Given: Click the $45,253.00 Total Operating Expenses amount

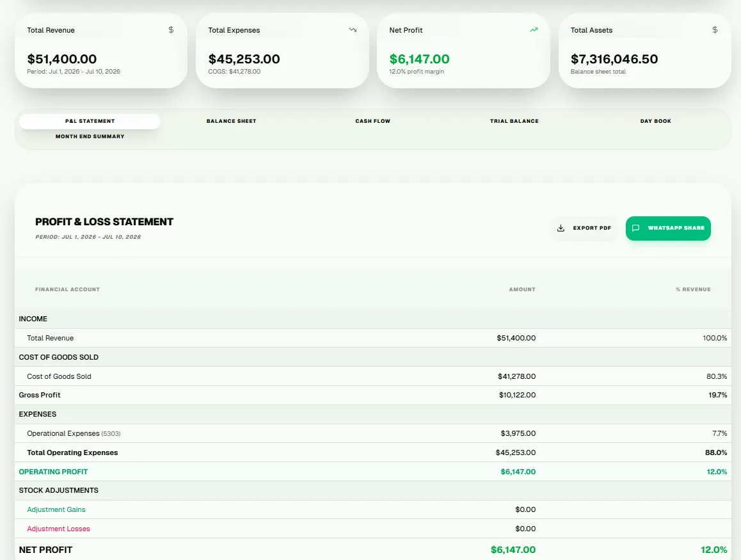Looking at the screenshot, I should [516, 452].
